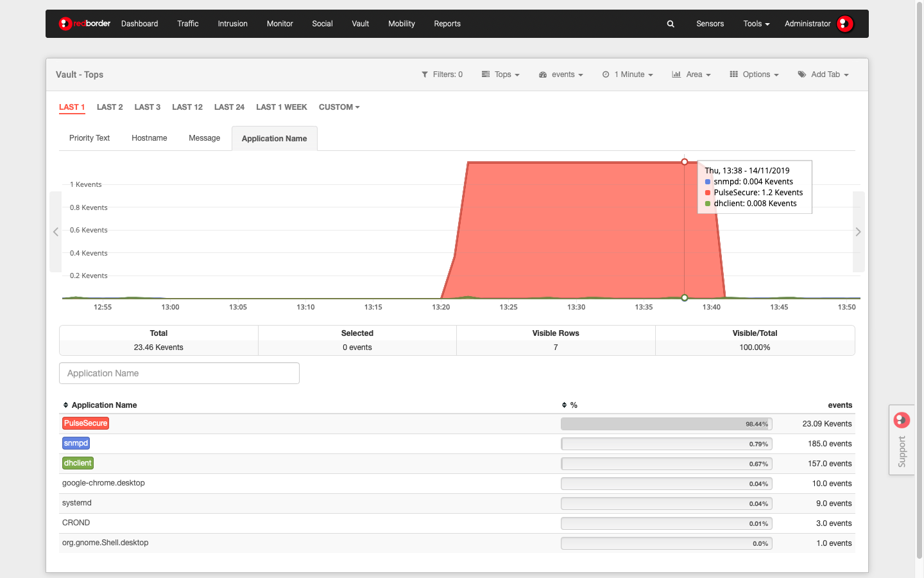Expand the events unit dropdown
The image size is (924, 578).
pos(561,74)
